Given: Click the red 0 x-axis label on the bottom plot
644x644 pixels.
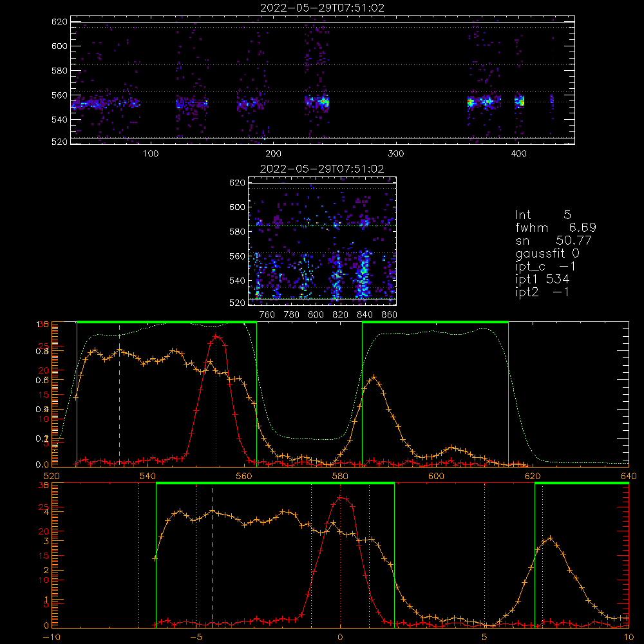Looking at the screenshot, I should point(340,637).
